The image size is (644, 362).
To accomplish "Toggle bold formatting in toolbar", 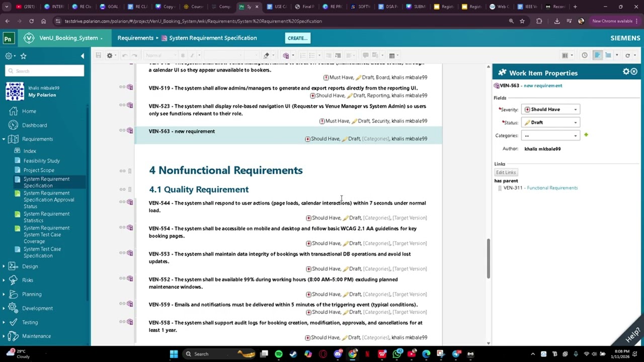I will [183, 55].
